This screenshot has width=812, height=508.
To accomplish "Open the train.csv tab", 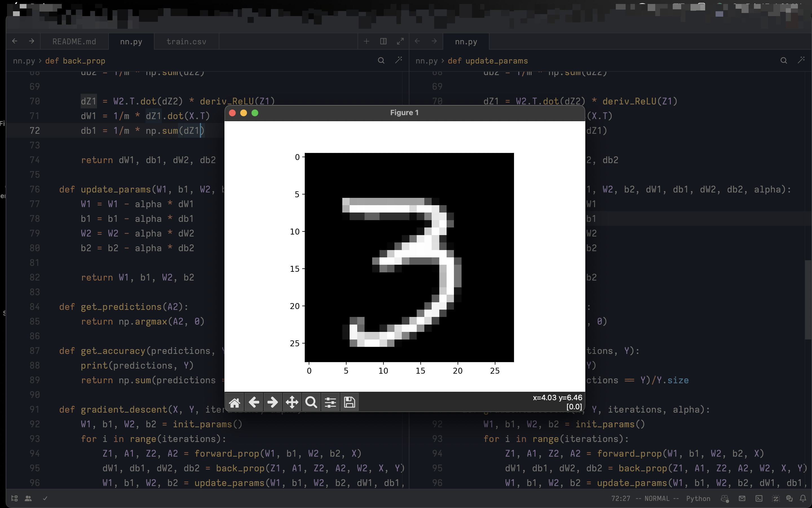I will [187, 41].
